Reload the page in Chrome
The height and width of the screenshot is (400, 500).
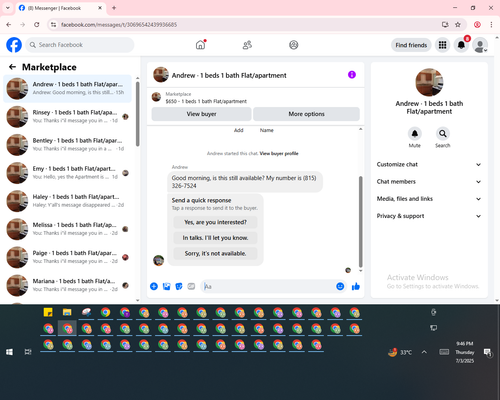click(x=37, y=25)
